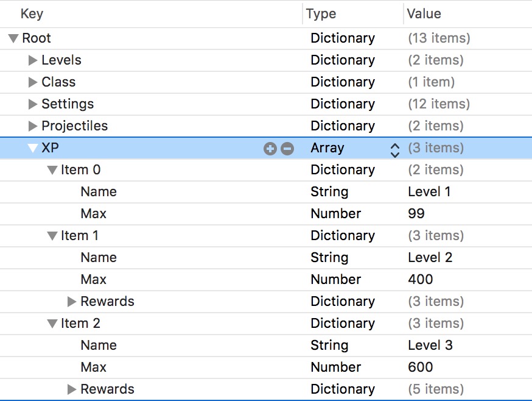Click the plus icon on XP row
Screen dimensions: 532x401
(270, 148)
